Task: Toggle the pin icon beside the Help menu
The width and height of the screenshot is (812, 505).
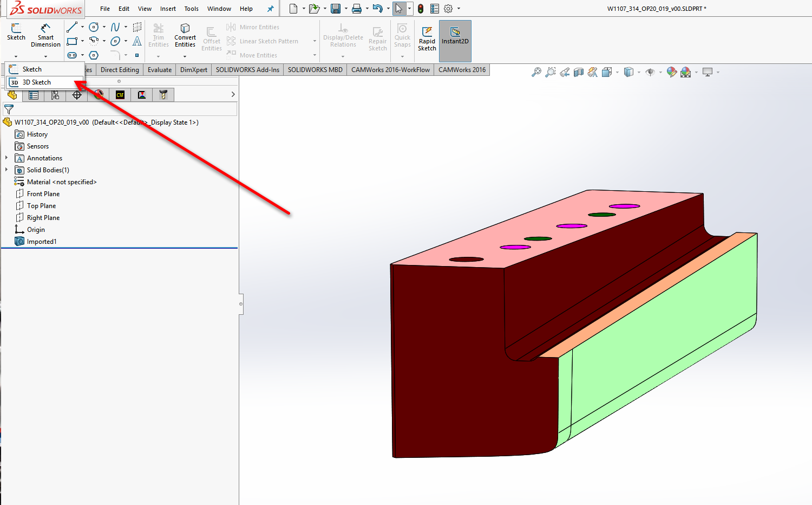Action: coord(270,9)
